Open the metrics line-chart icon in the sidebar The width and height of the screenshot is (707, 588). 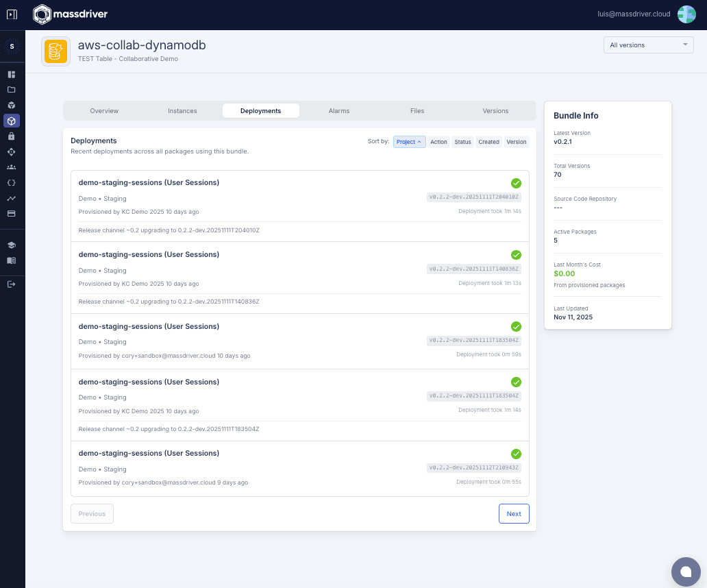12,197
